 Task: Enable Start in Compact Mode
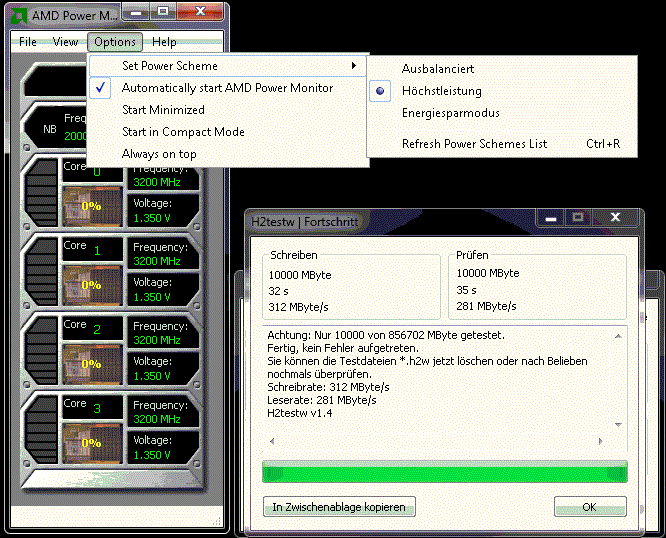click(x=228, y=132)
